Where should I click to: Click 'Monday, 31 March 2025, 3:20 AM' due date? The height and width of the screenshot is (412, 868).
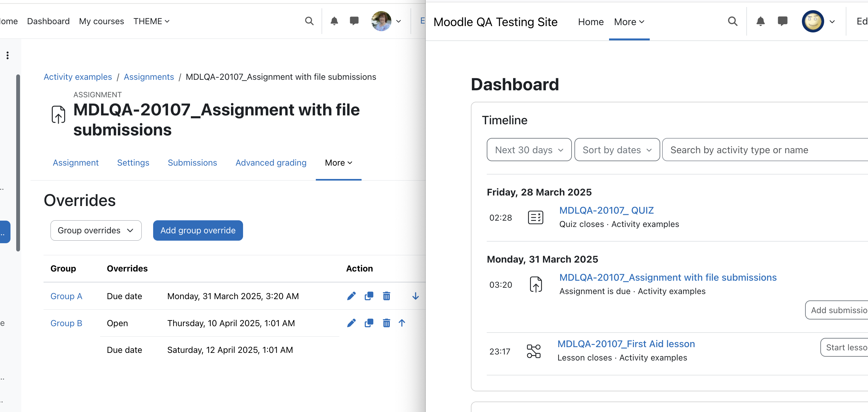coord(233,296)
